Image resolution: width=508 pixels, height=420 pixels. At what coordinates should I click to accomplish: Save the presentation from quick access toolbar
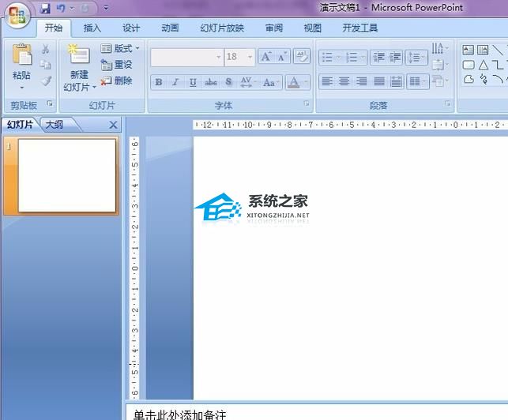(45, 8)
